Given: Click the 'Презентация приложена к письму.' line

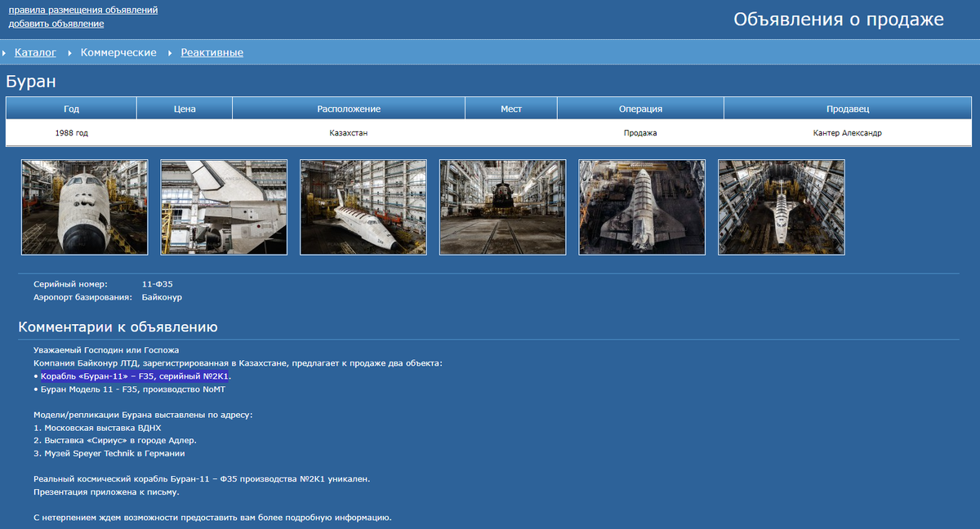Looking at the screenshot, I should (106, 492).
